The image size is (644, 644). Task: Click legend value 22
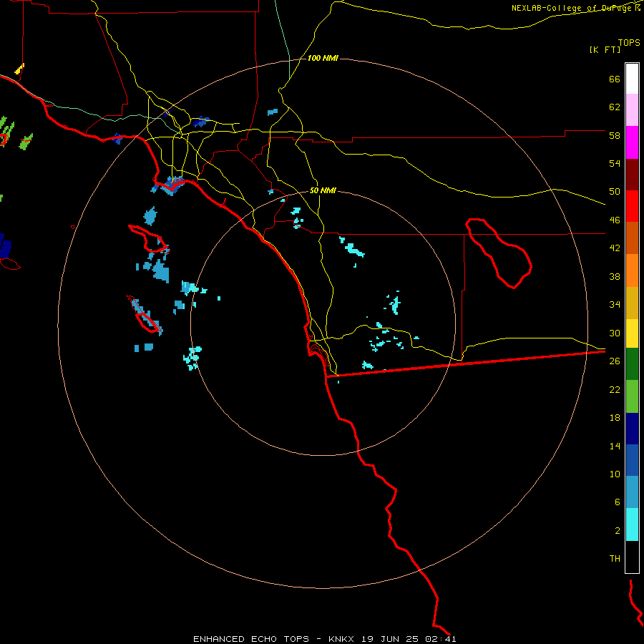click(x=615, y=389)
